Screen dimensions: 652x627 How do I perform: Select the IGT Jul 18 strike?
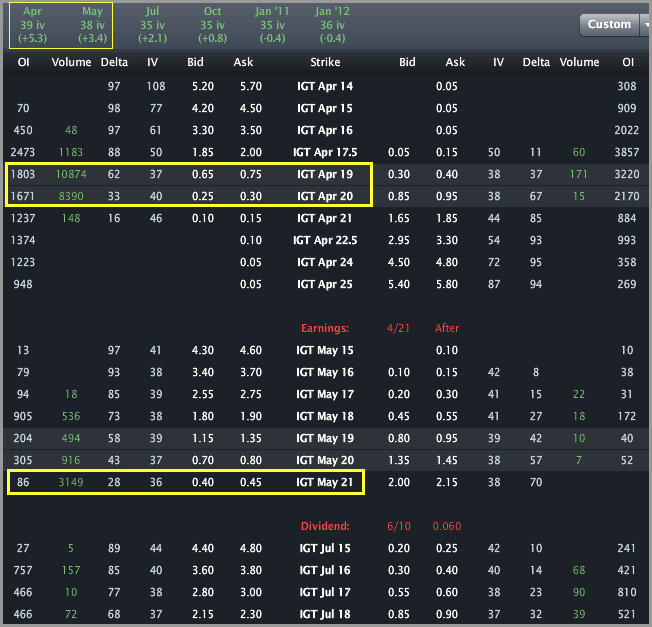pyautogui.click(x=325, y=615)
